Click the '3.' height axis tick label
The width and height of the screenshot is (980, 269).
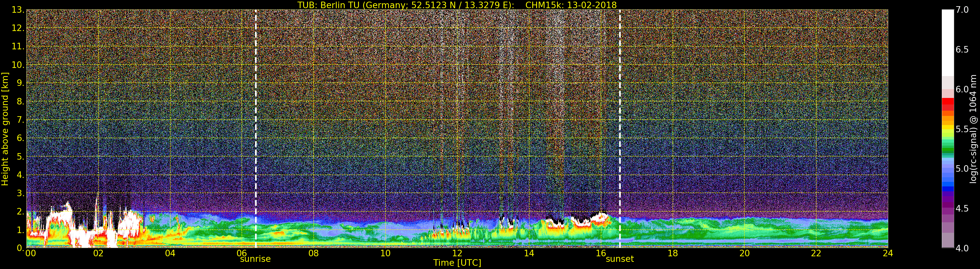(21, 193)
